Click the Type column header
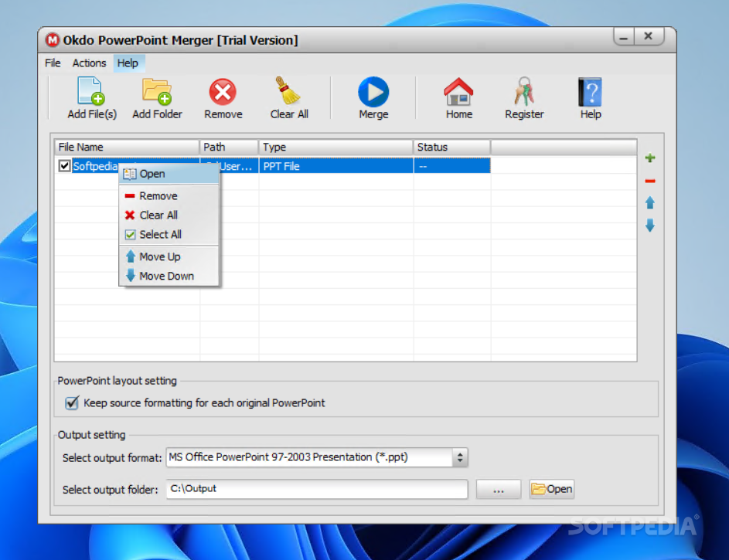 (336, 148)
